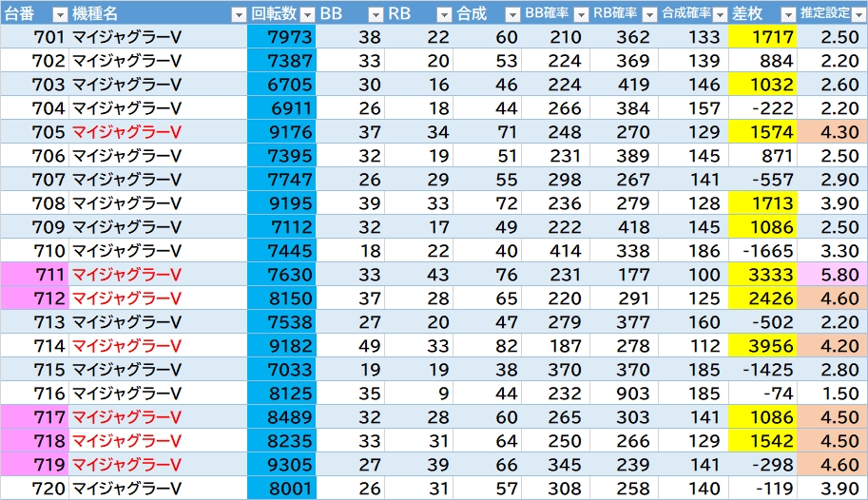This screenshot has height=500, width=868.
Task: Click rotation count cell 9195
Action: click(281, 203)
